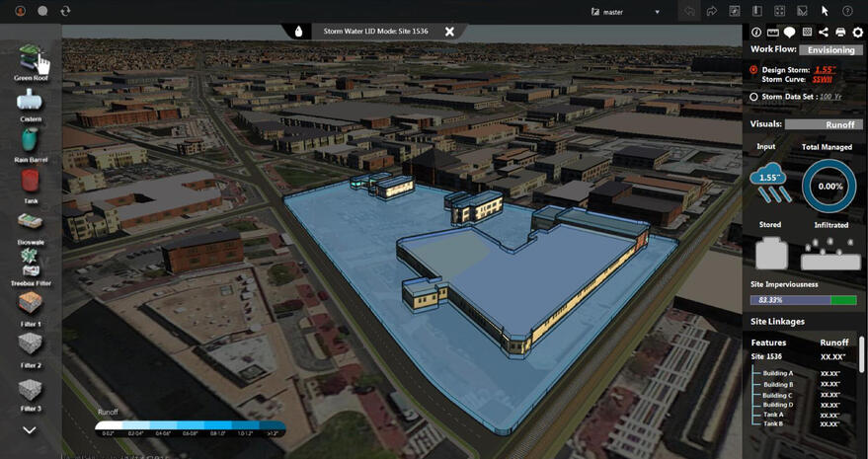Select the Cistern feature icon
Screen dimensions: 868x459
[31, 101]
